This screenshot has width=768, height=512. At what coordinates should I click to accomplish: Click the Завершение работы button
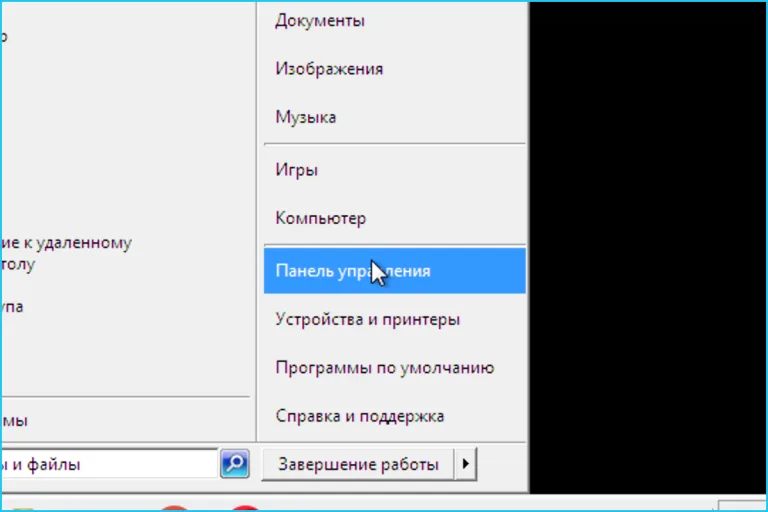coord(358,464)
